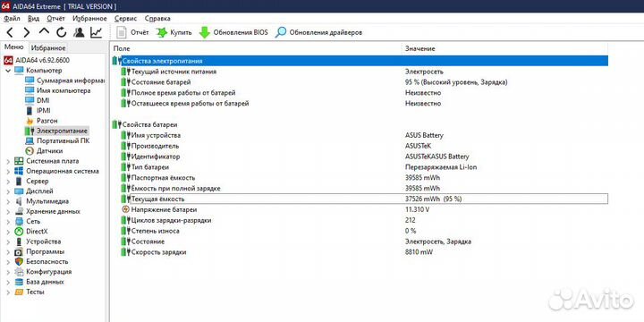Screen dimensions: 644x322
Task: Expand the Сеть tree node
Action: tap(8, 222)
